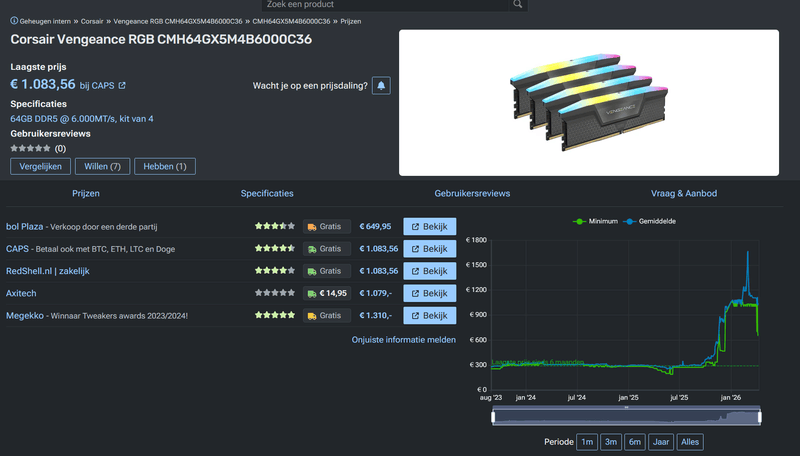Open the Specificaties tab
The height and width of the screenshot is (456, 800).
click(x=267, y=193)
